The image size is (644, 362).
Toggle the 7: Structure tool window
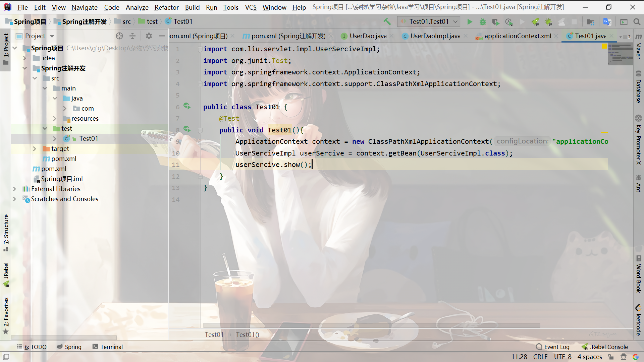pyautogui.click(x=6, y=233)
